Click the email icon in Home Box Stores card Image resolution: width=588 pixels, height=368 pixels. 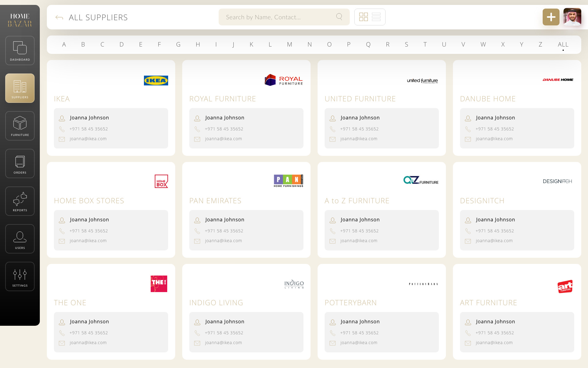coord(62,241)
